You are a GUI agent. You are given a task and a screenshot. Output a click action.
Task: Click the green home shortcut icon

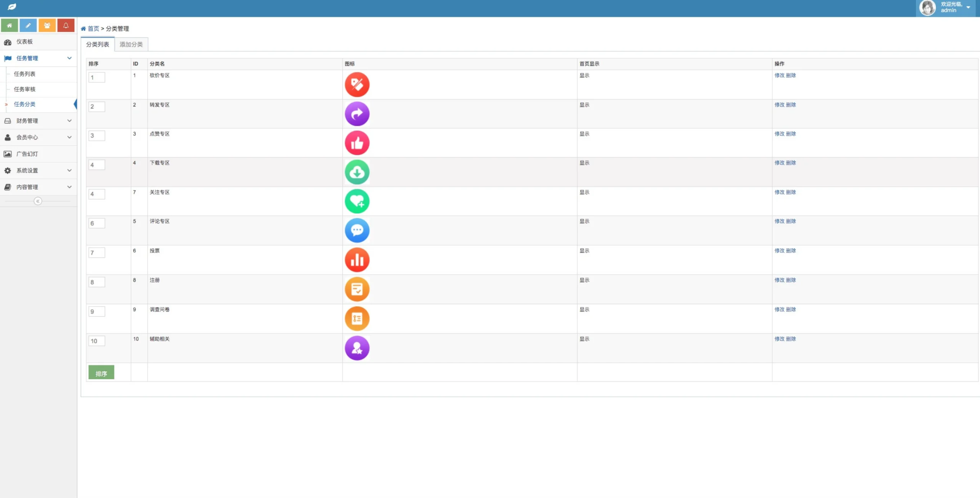point(10,26)
